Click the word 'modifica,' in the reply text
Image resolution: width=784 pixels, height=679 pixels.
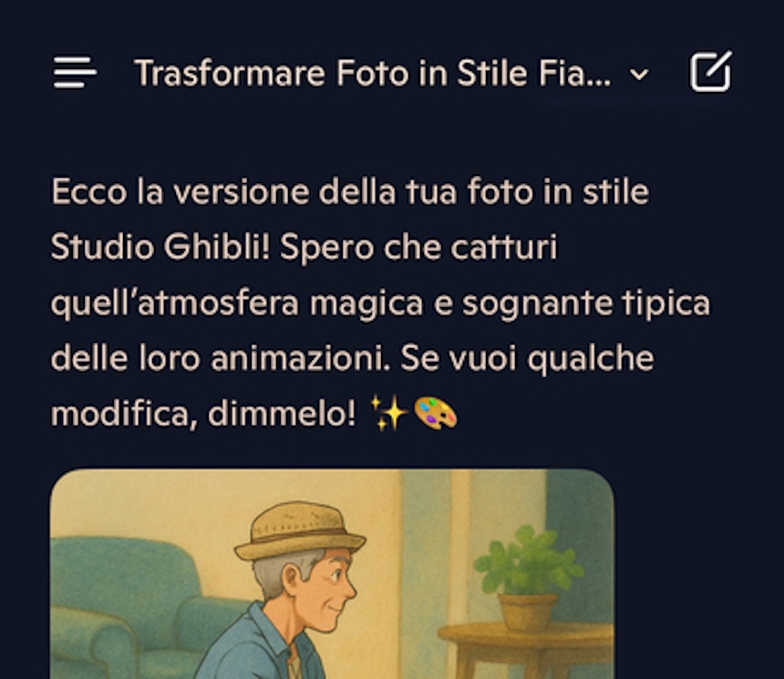point(125,414)
